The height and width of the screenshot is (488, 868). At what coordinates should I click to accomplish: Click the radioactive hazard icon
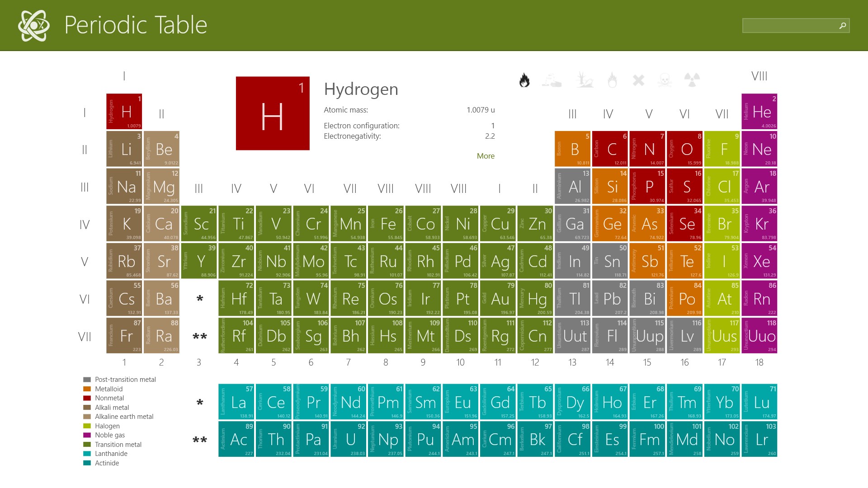692,80
